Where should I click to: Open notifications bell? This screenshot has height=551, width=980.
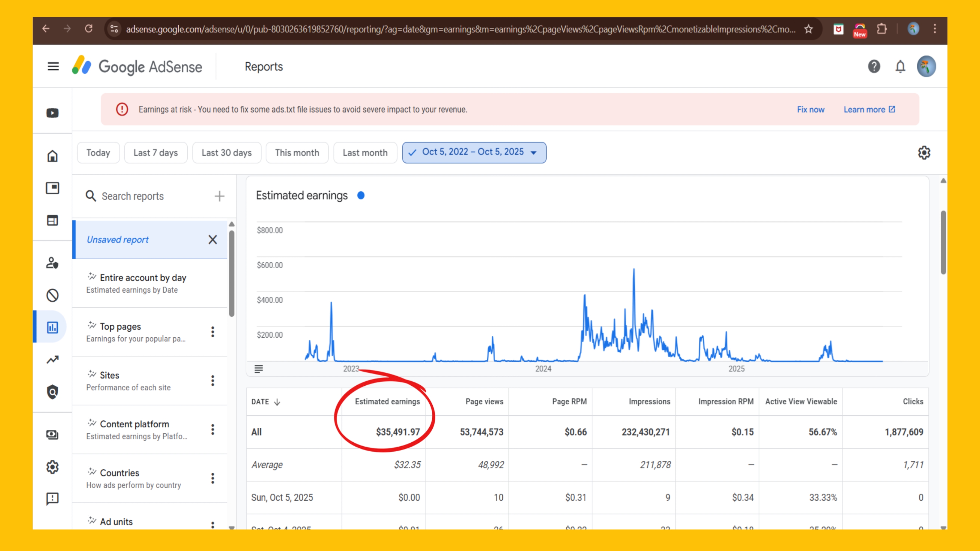(x=900, y=67)
